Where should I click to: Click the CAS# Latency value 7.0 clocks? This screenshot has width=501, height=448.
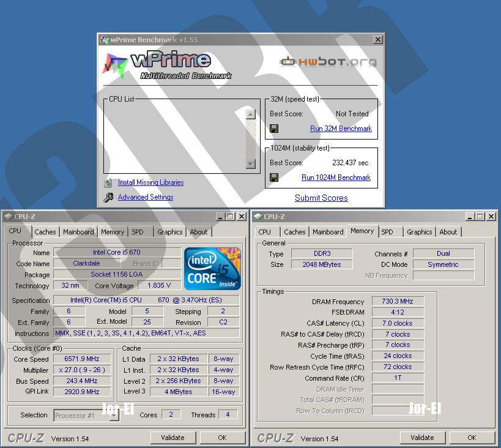coord(398,323)
